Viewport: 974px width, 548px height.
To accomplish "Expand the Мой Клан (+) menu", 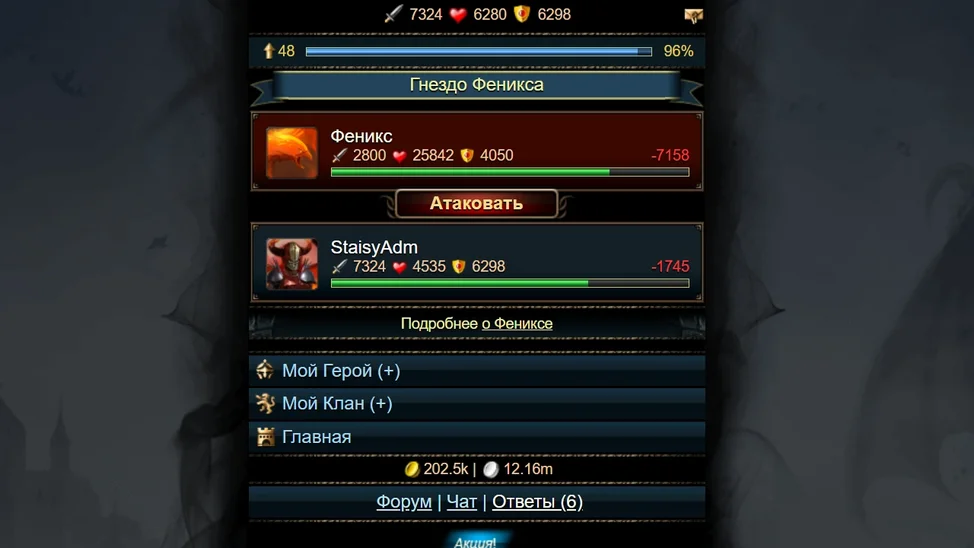I will coord(476,404).
